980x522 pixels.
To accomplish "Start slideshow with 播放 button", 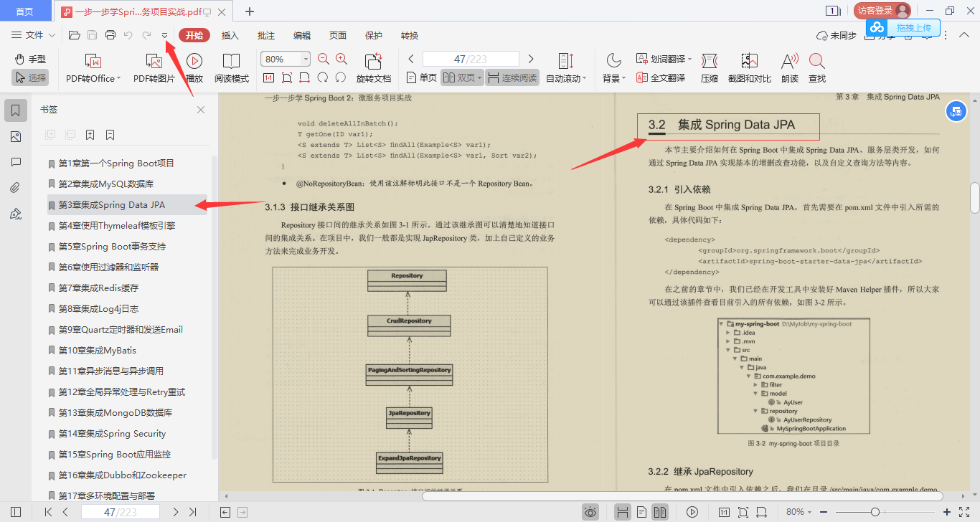I will click(194, 69).
